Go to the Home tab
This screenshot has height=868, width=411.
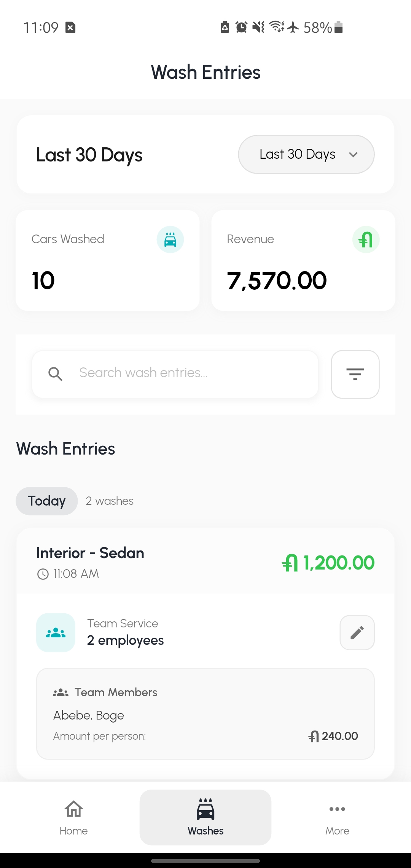tap(73, 817)
